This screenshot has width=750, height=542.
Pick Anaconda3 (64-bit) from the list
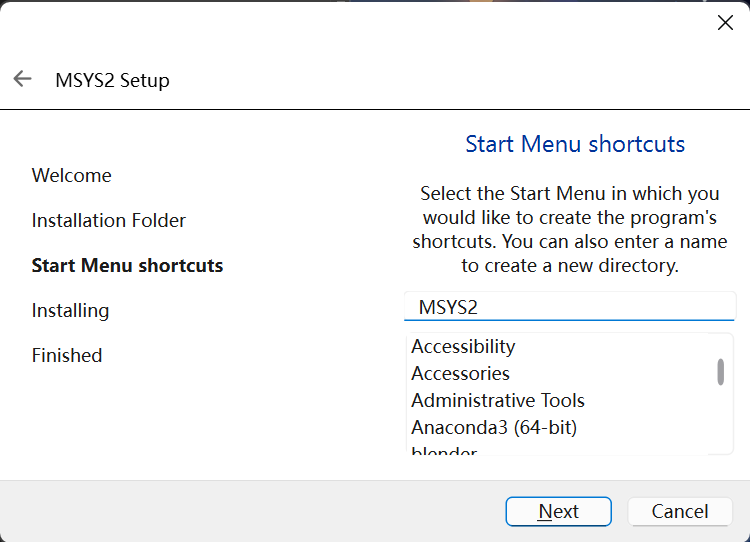point(494,427)
